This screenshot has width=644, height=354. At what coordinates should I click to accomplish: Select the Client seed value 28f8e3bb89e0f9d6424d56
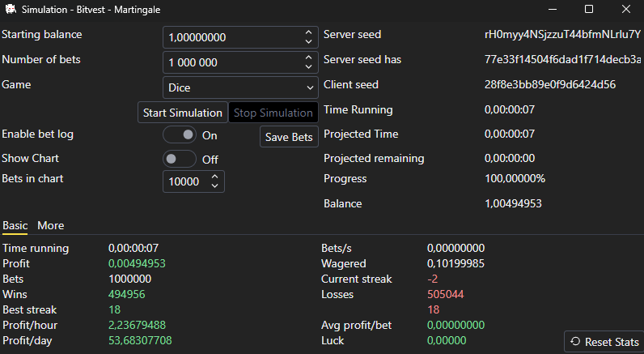[x=550, y=85]
